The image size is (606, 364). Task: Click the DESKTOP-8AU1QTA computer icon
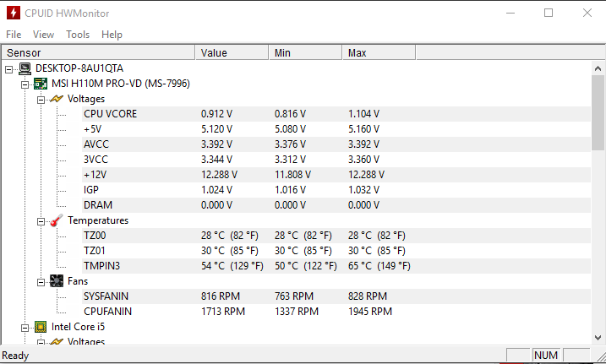25,68
